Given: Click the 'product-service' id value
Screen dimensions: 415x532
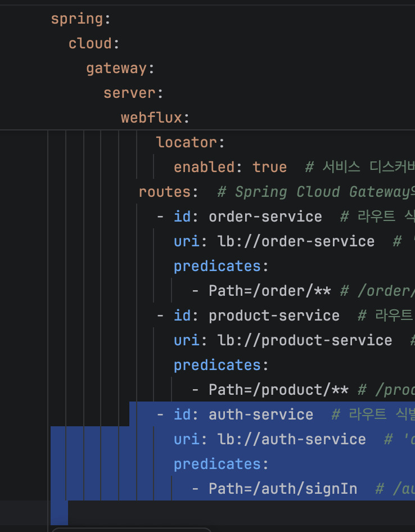Looking at the screenshot, I should (274, 316).
